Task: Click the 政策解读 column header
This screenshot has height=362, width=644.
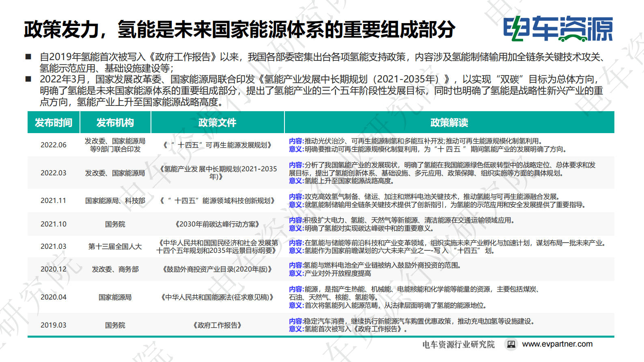Action: click(x=449, y=123)
